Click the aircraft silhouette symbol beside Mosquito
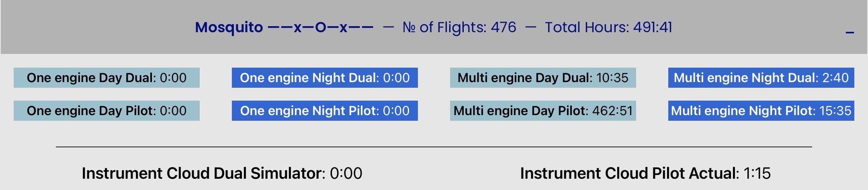 point(320,27)
